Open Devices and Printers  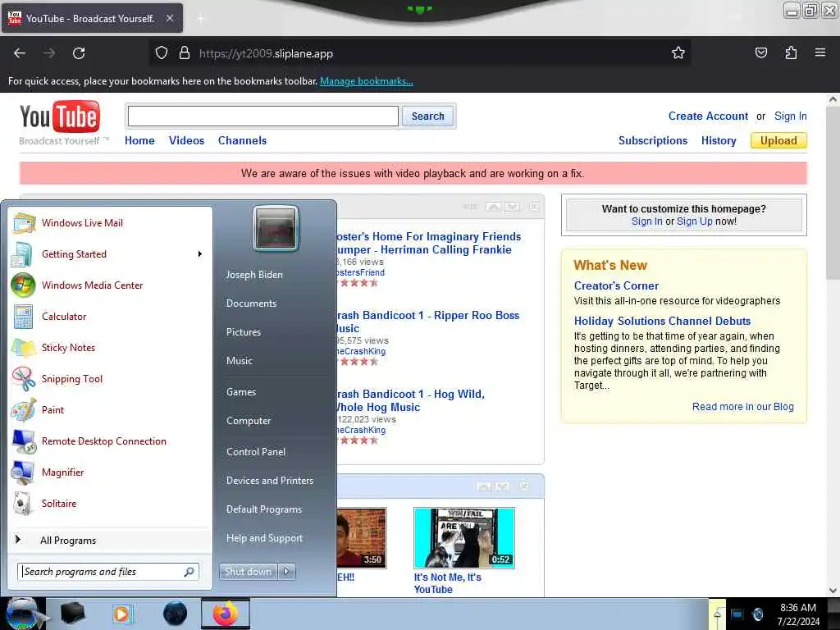(269, 481)
